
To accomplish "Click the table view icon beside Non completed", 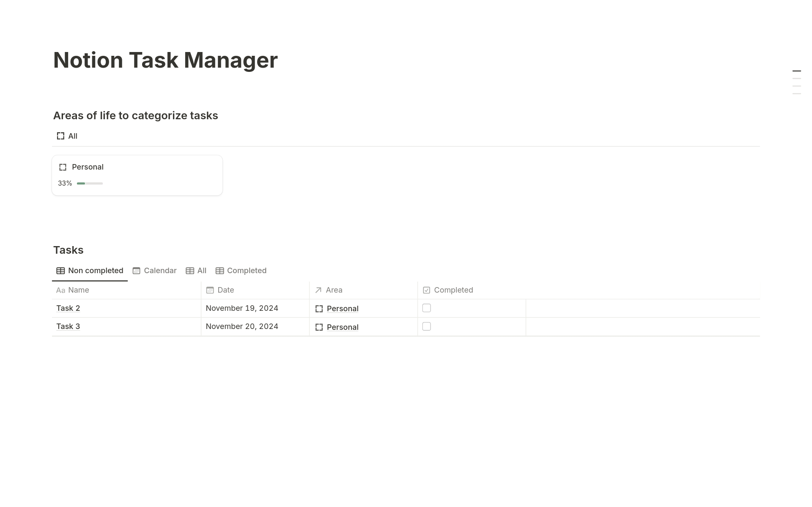I will [x=60, y=271].
